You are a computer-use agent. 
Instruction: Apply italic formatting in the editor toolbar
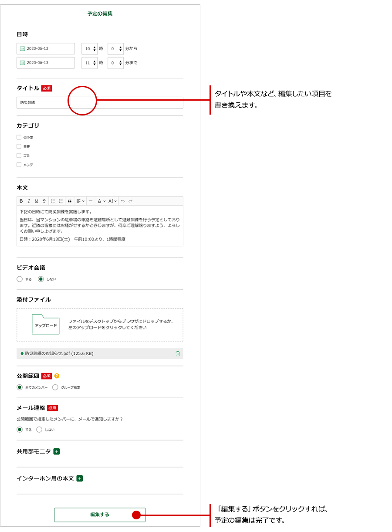pos(29,201)
